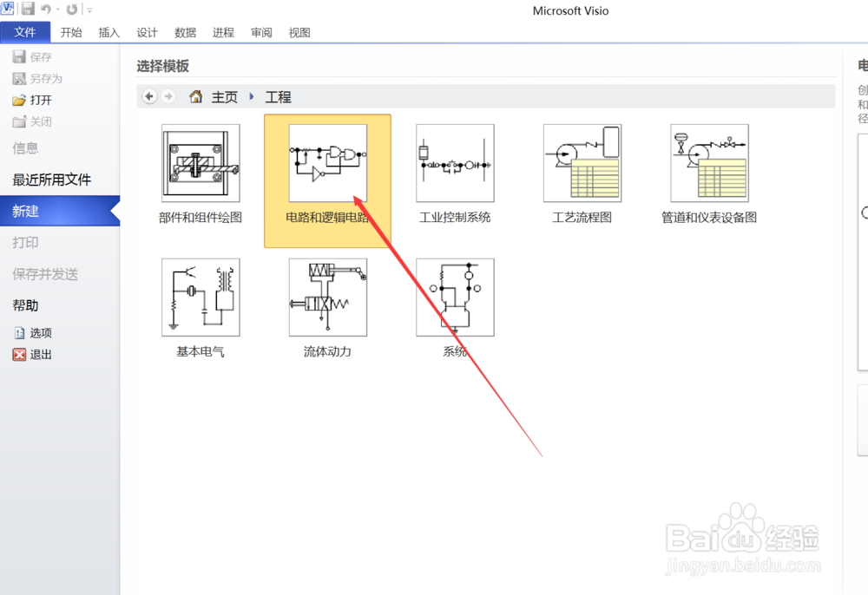Viewport: 868px width, 595px height.
Task: Click the 工业控制系统 label text
Action: click(455, 218)
